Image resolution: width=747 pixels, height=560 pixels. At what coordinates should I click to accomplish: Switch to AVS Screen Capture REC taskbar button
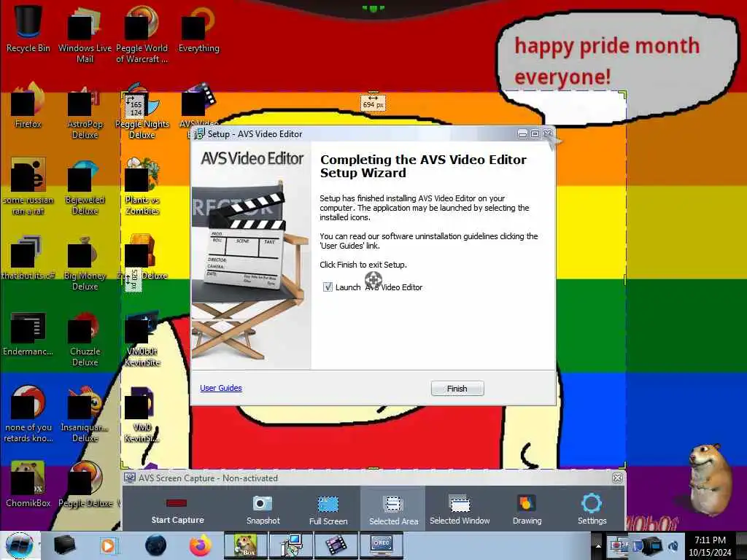click(x=381, y=545)
